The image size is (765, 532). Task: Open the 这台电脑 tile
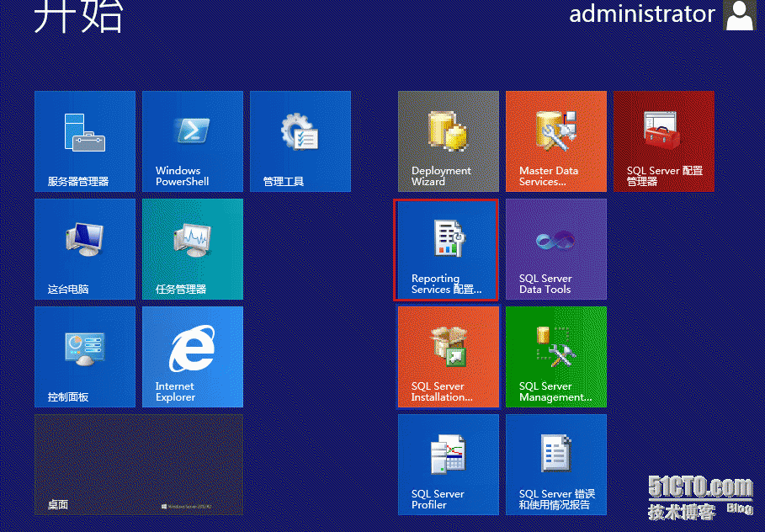(x=85, y=249)
